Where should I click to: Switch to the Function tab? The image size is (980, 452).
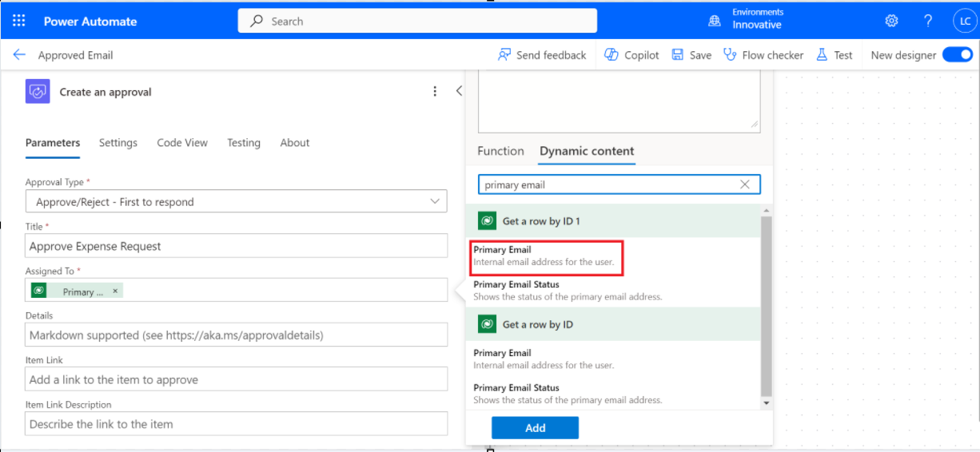[500, 151]
